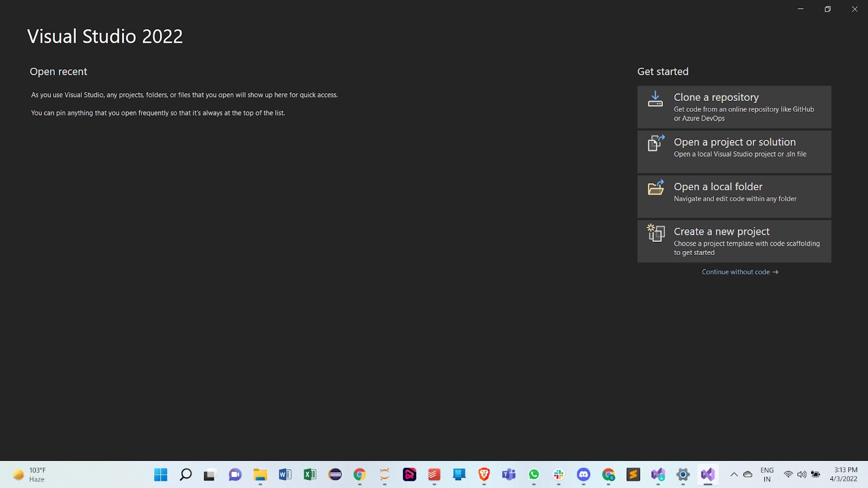Click the Visual Studio 2022 title

pos(105,36)
